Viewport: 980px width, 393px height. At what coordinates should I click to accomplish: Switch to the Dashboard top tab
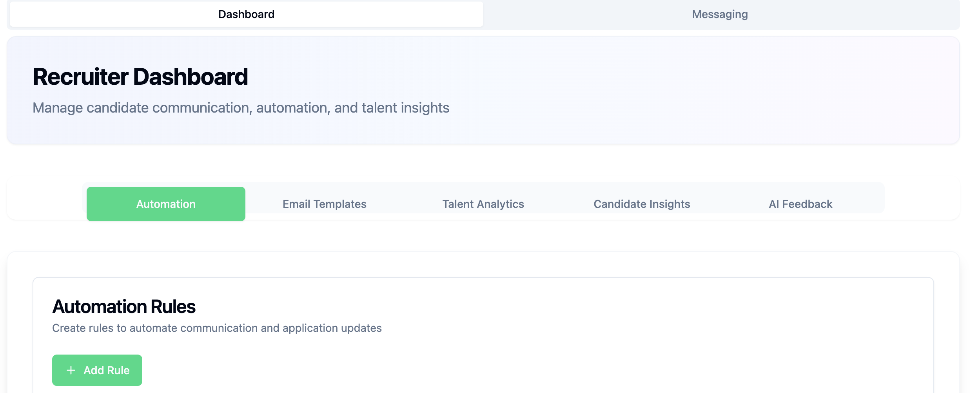point(246,15)
